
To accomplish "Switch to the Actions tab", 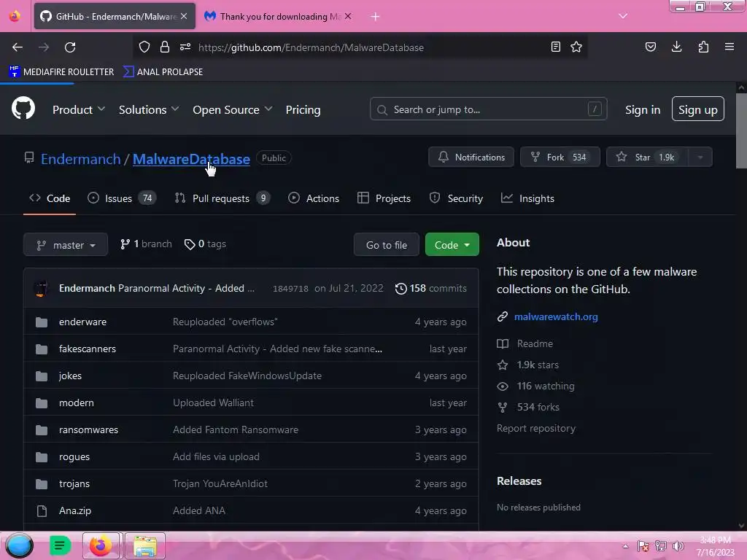I will (x=314, y=198).
